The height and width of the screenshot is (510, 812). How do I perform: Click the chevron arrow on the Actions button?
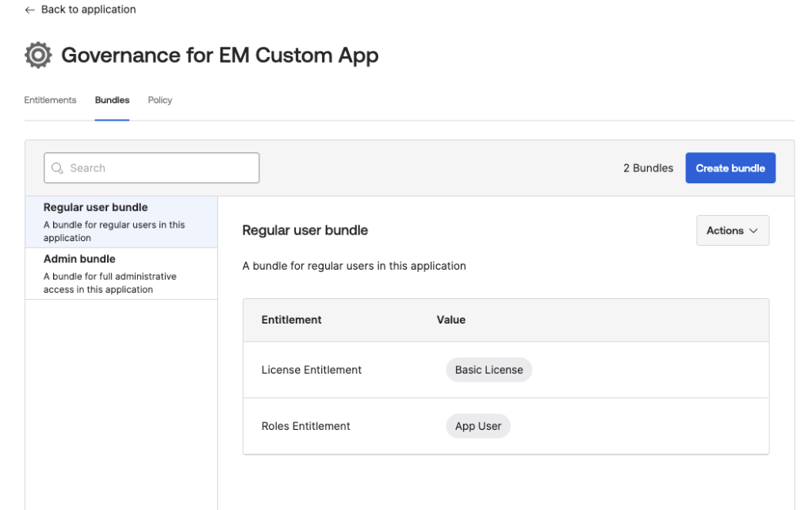[753, 231]
